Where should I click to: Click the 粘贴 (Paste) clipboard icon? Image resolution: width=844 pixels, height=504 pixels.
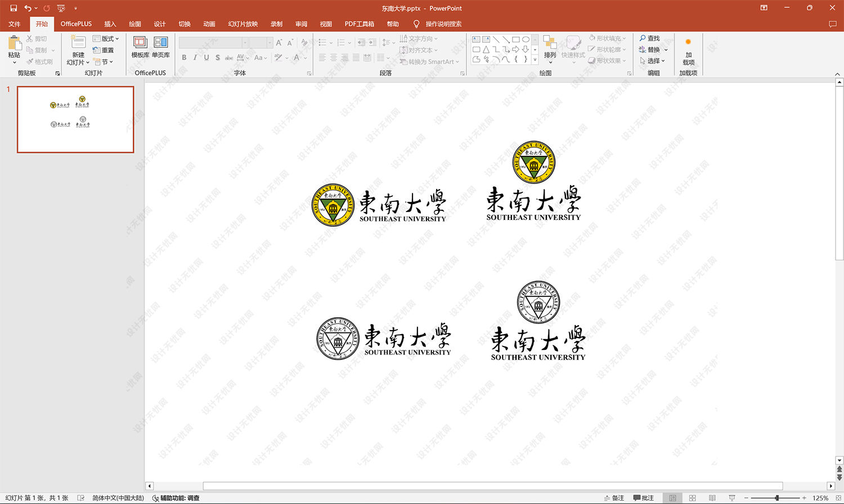click(x=15, y=42)
